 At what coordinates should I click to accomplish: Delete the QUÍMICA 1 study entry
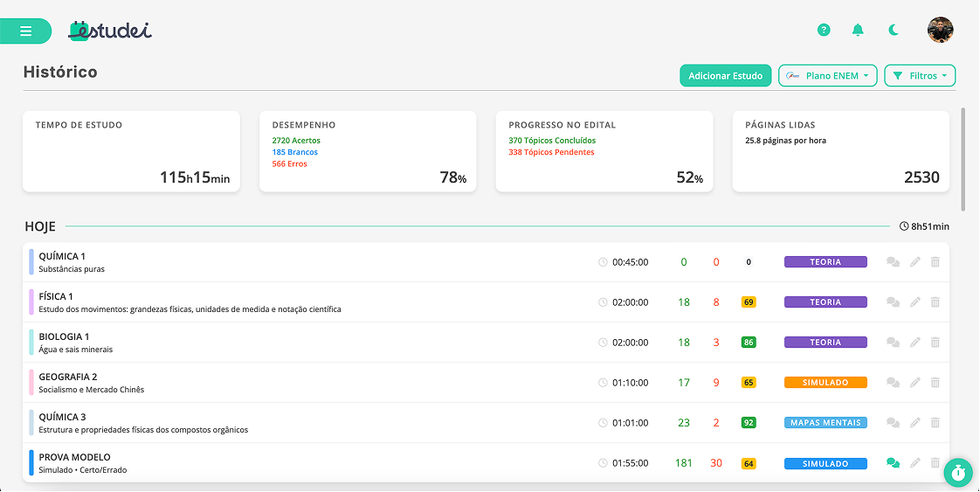[935, 262]
